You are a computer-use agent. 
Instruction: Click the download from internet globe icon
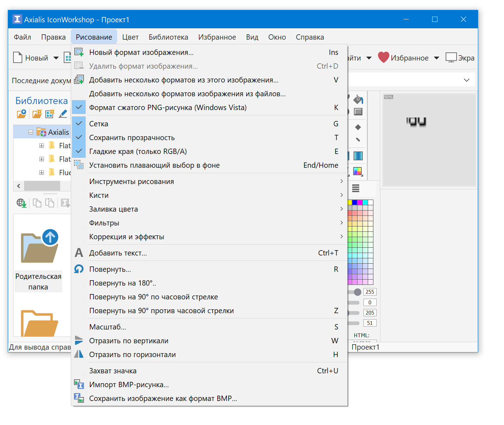coord(21,203)
